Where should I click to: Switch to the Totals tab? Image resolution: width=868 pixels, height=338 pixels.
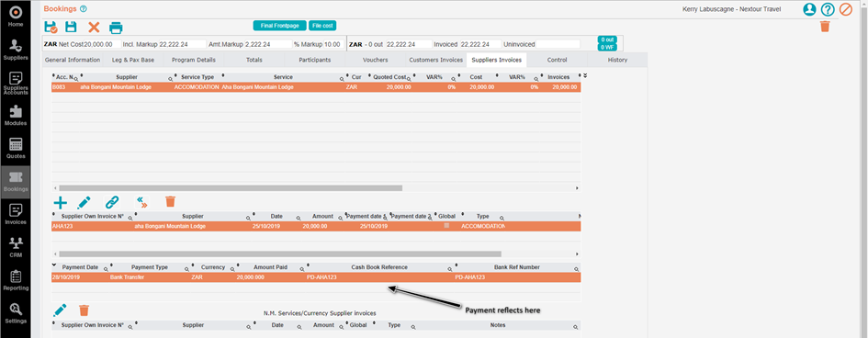pyautogui.click(x=254, y=60)
